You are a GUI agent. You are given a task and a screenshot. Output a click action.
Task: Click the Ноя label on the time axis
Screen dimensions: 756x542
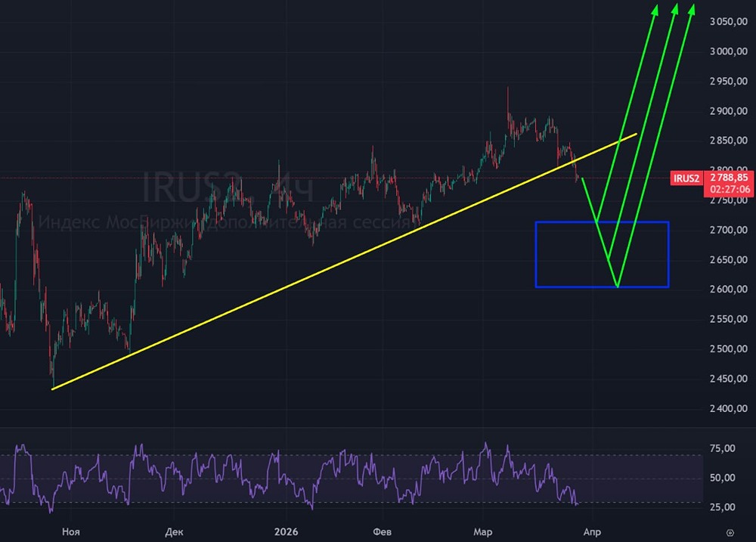[71, 532]
